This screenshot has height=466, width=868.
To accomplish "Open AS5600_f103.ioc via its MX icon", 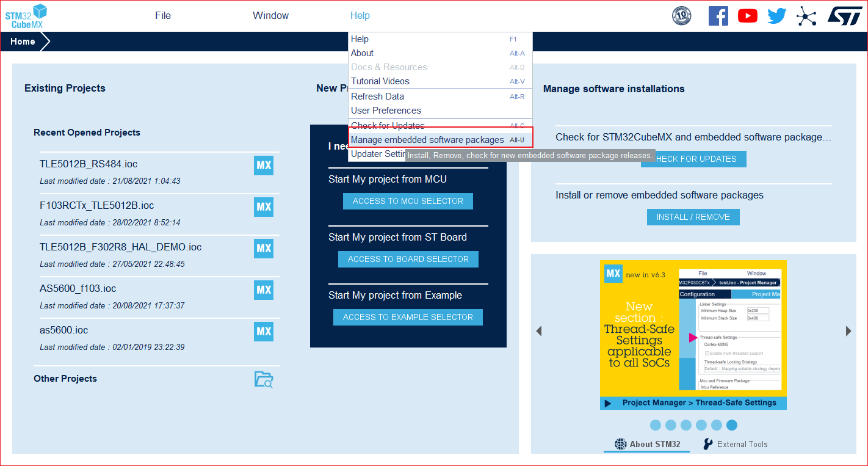I will point(264,290).
